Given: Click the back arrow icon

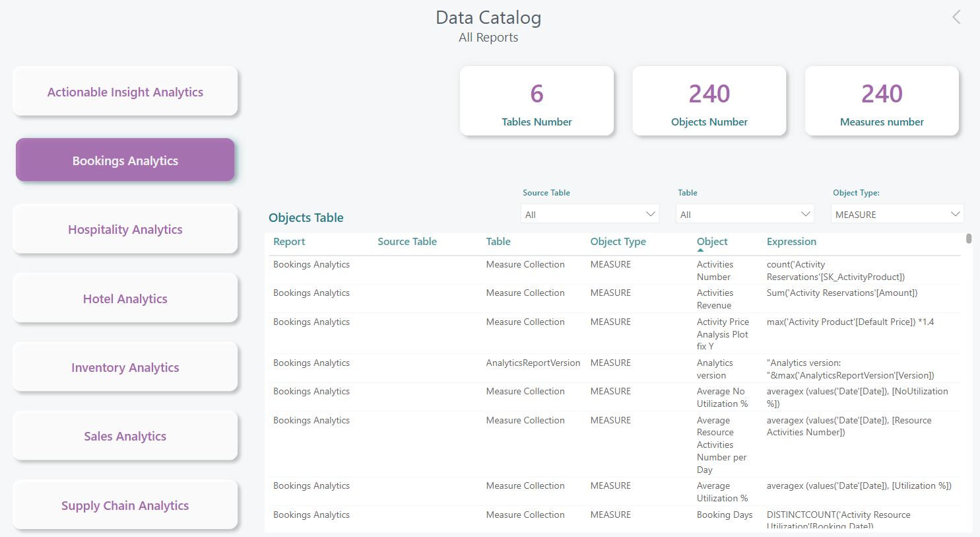Looking at the screenshot, I should (x=956, y=17).
